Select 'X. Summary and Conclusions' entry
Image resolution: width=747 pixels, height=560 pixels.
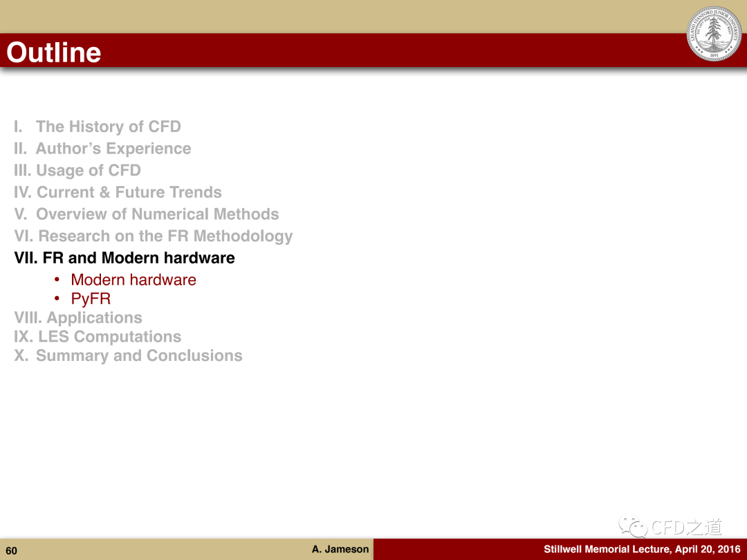coord(128,356)
